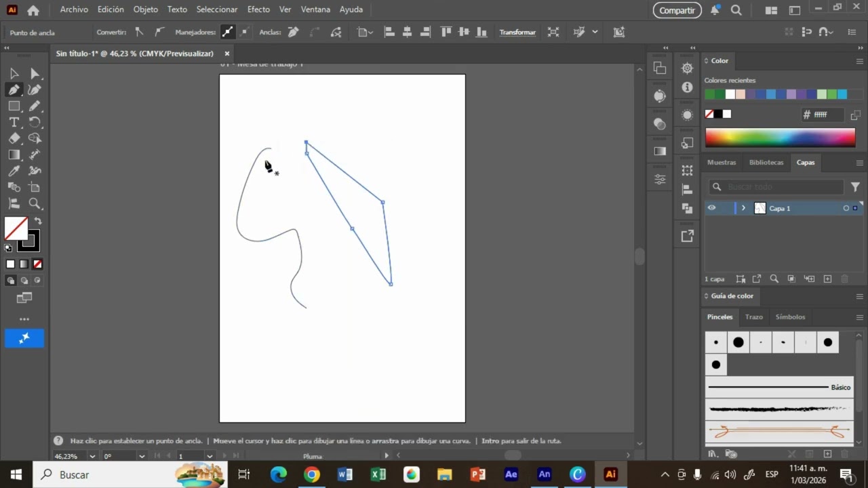The image size is (868, 488).
Task: Select the Shape Builder tool
Action: (35, 138)
